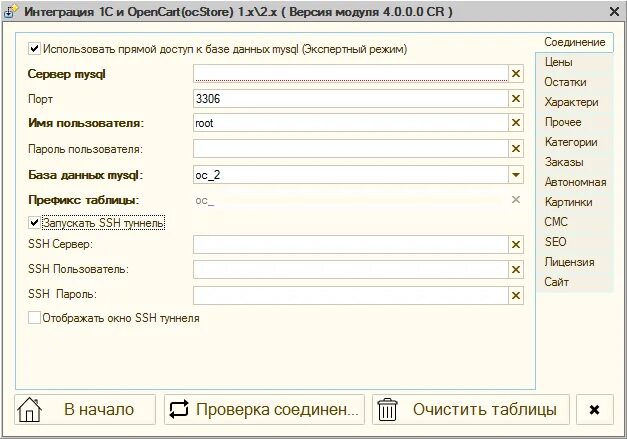Click the SSH Сервер input field
This screenshot has height=439, width=627.
click(351, 244)
